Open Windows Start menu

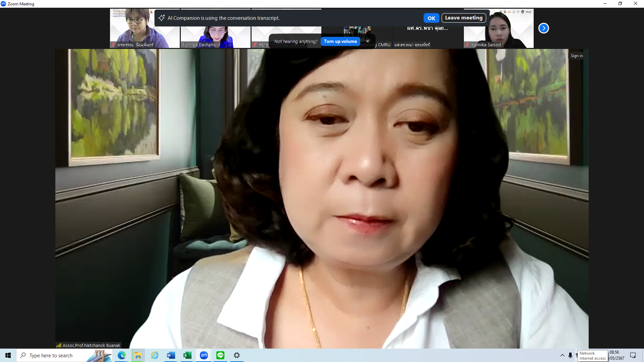point(8,355)
